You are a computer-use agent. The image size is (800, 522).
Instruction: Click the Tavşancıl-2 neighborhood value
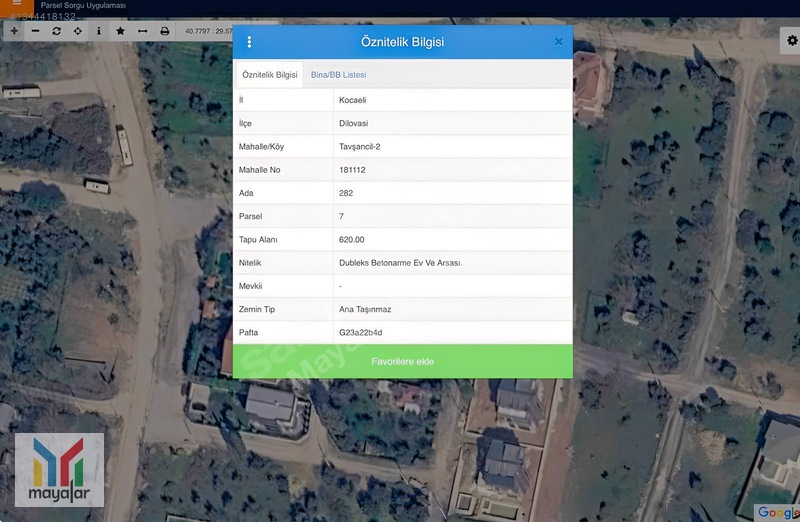pos(360,146)
